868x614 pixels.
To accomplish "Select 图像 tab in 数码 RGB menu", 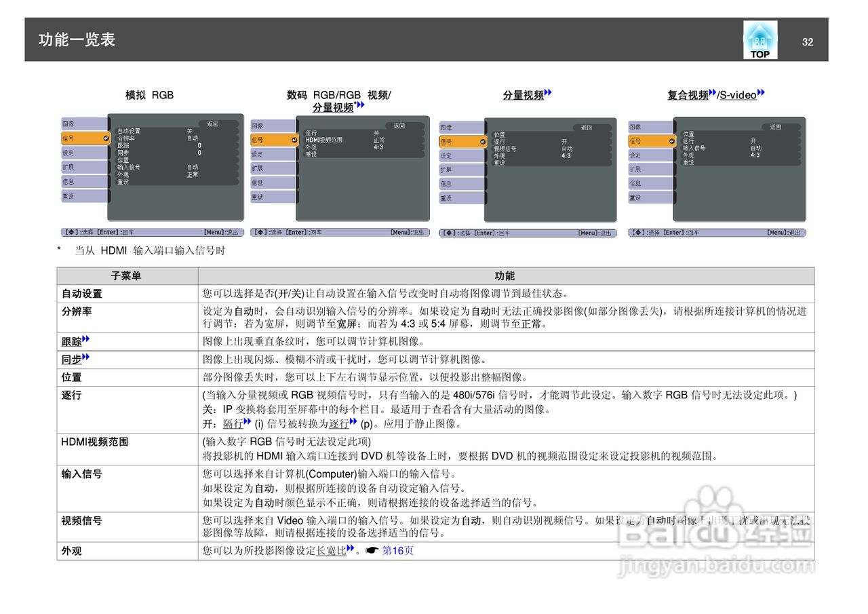I will 273,126.
